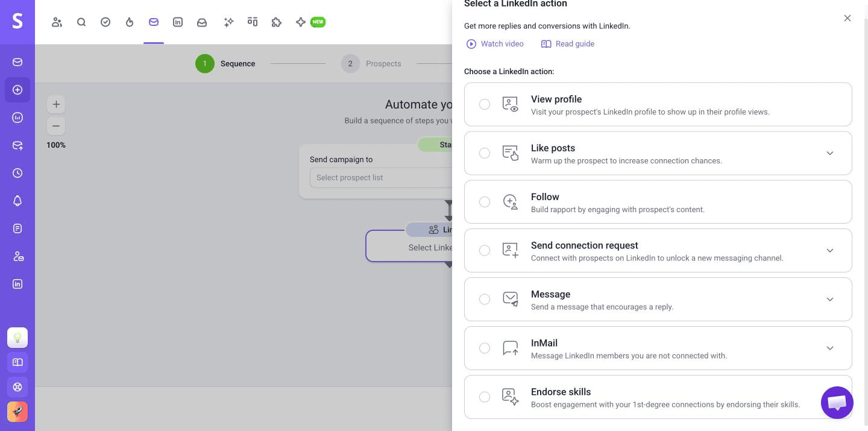The width and height of the screenshot is (868, 431).
Task: Click the Watch video link
Action: coord(495,44)
